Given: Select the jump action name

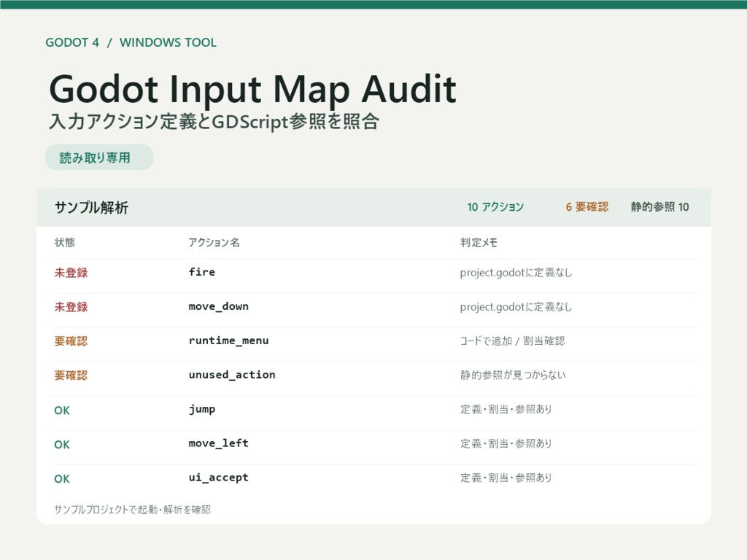Looking at the screenshot, I should [x=202, y=410].
